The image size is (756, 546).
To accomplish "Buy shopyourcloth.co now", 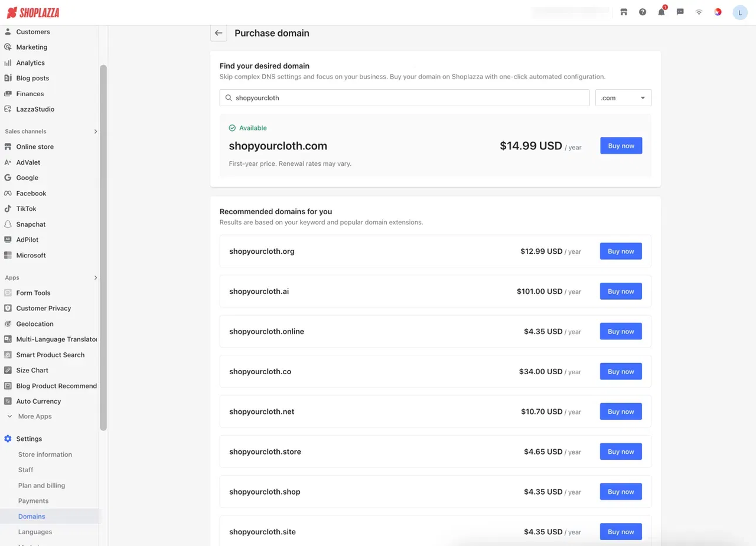I will point(621,372).
